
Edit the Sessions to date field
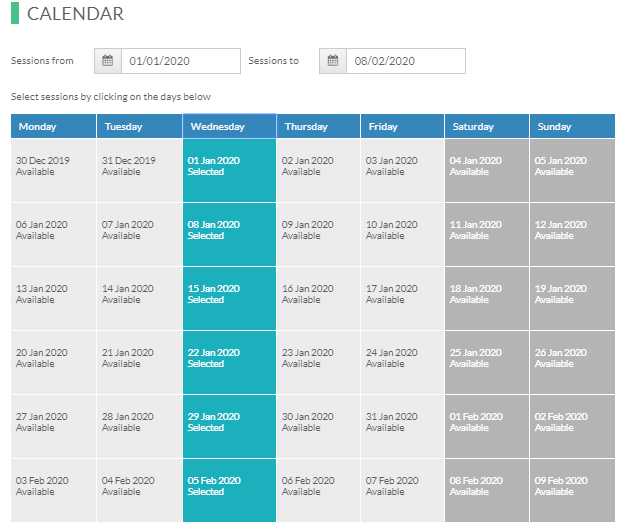pyautogui.click(x=406, y=61)
